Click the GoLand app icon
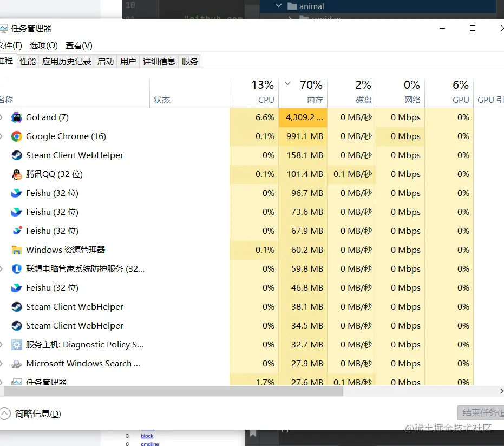Image resolution: width=504 pixels, height=446 pixels. click(16, 117)
